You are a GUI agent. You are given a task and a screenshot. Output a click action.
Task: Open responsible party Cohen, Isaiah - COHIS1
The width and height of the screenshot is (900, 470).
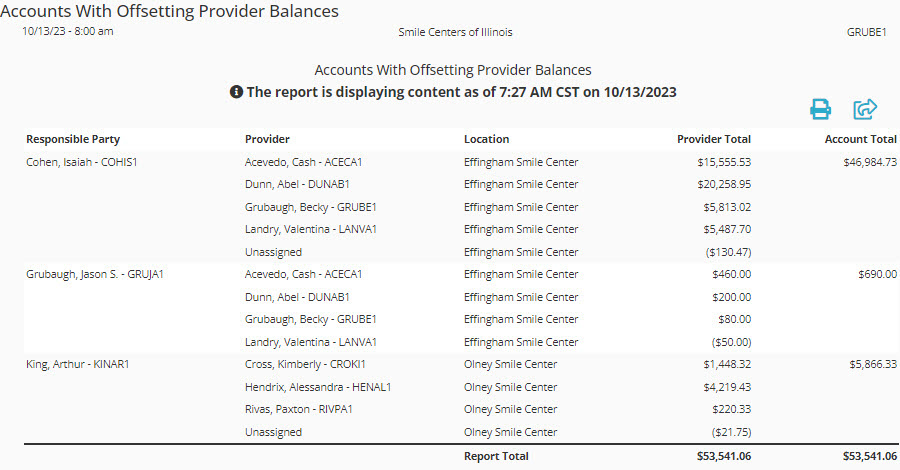click(x=82, y=162)
